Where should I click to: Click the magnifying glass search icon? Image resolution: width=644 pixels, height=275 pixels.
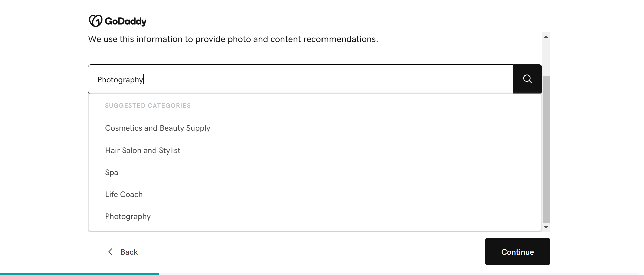click(527, 79)
